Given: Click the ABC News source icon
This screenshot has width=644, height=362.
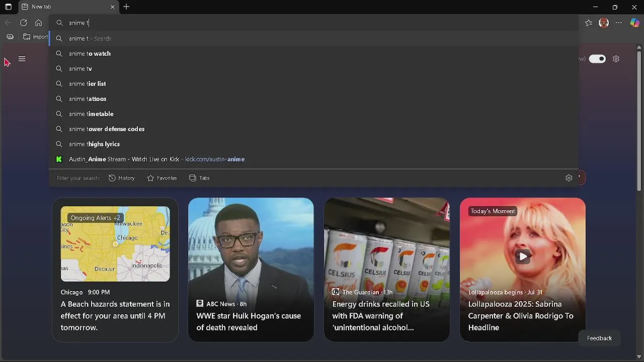Looking at the screenshot, I should (x=200, y=304).
